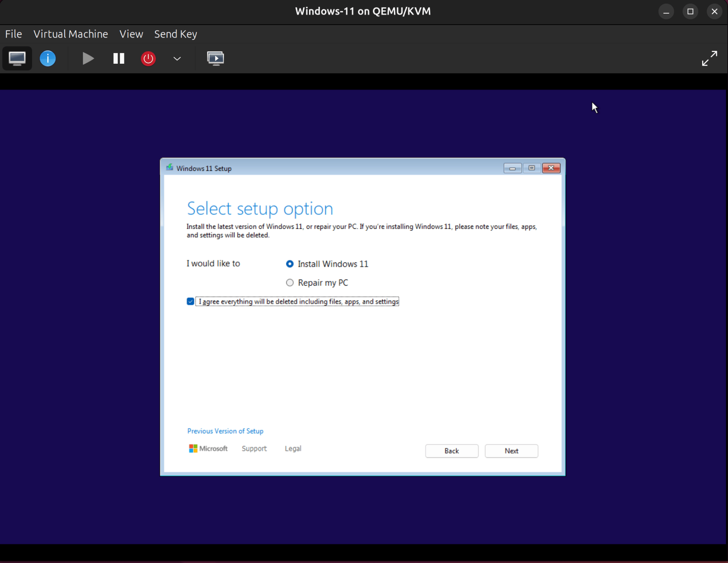The width and height of the screenshot is (728, 563).
Task: Click the Next button
Action: point(511,451)
